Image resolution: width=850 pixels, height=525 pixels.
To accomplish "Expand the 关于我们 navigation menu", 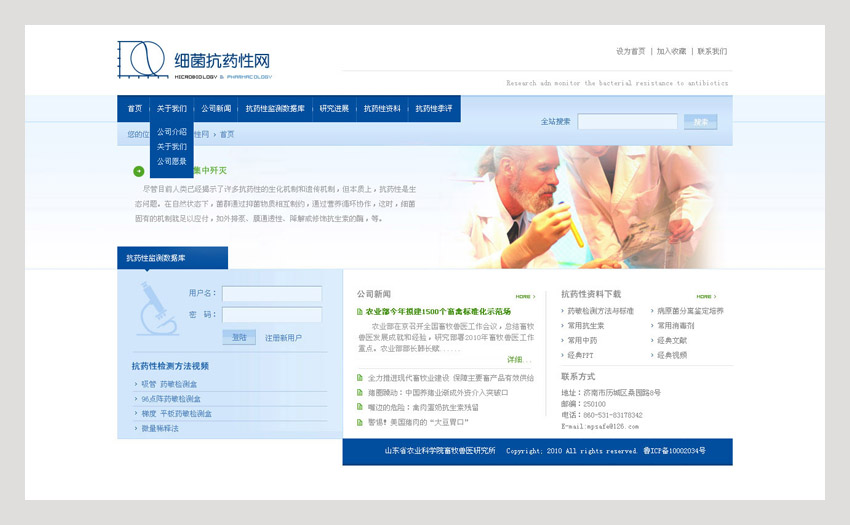I will point(171,108).
